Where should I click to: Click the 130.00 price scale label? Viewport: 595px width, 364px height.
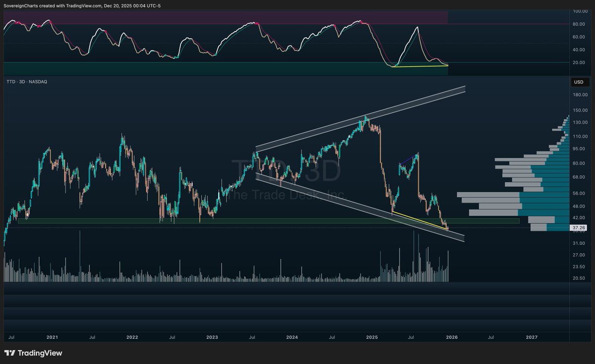(x=580, y=122)
